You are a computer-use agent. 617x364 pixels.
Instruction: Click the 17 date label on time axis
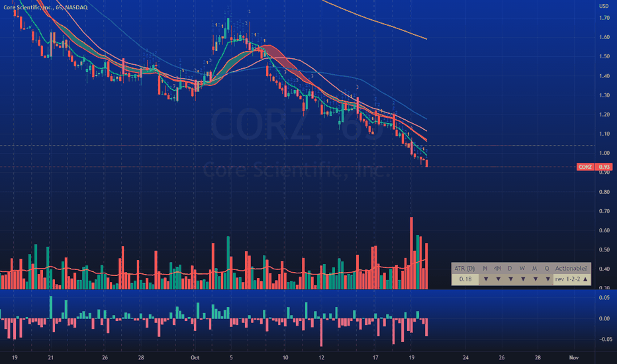(375, 357)
